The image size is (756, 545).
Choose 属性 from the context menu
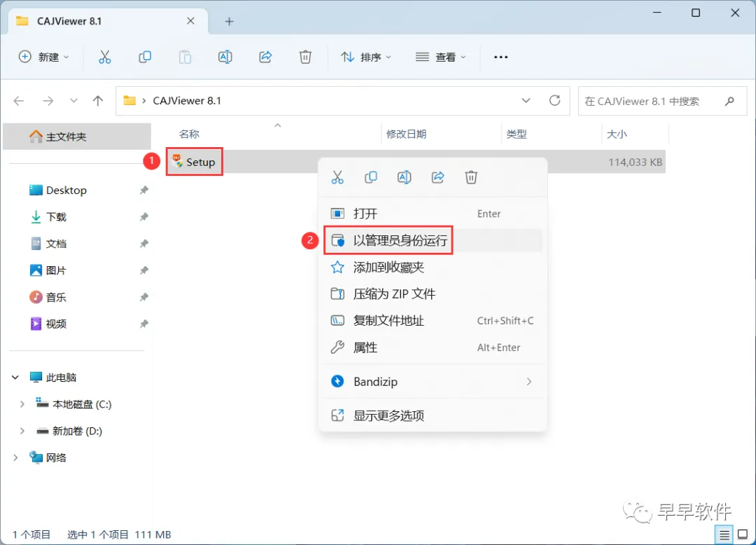pyautogui.click(x=433, y=347)
